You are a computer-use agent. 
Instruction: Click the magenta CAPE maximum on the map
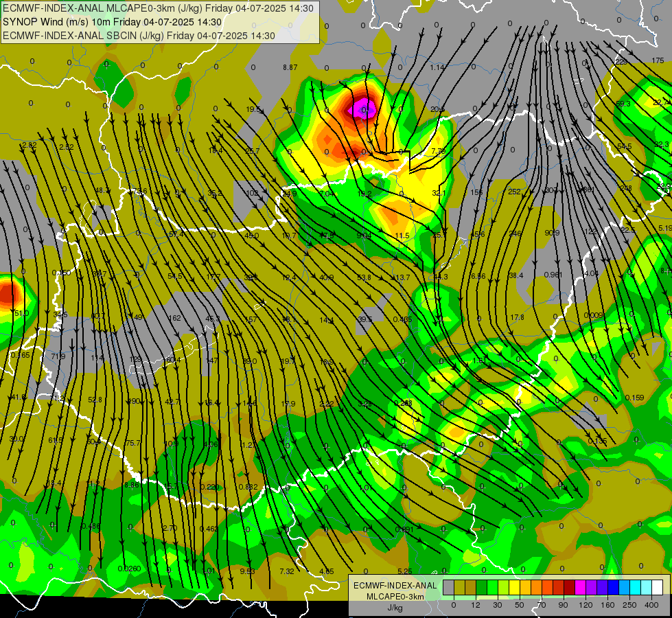362,111
